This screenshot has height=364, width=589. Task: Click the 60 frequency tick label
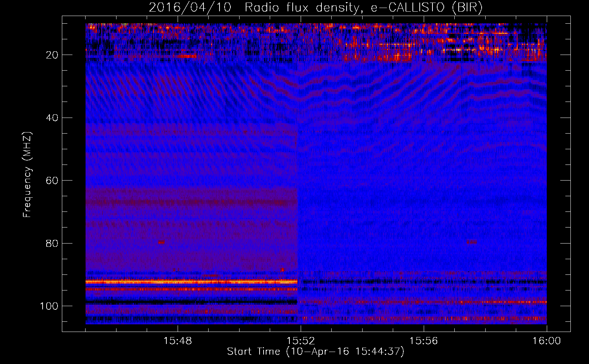tap(52, 181)
